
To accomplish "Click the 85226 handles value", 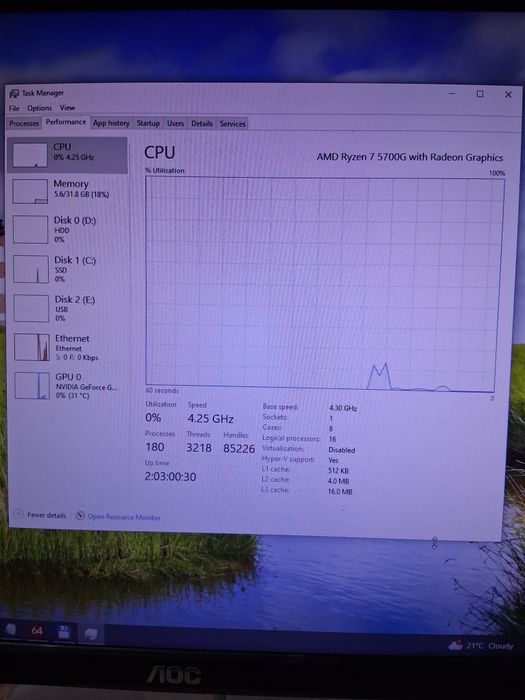I will tap(239, 449).
